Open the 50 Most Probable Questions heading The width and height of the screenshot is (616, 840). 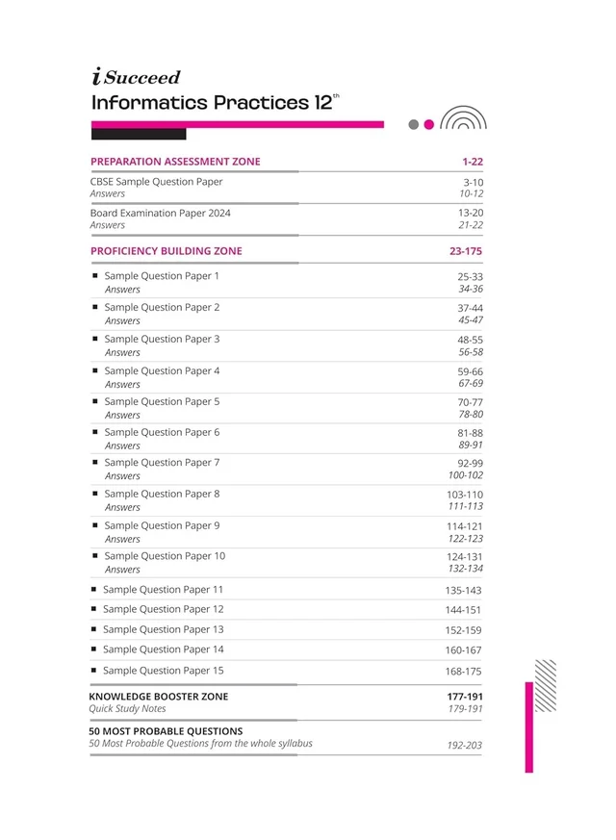coord(166,731)
